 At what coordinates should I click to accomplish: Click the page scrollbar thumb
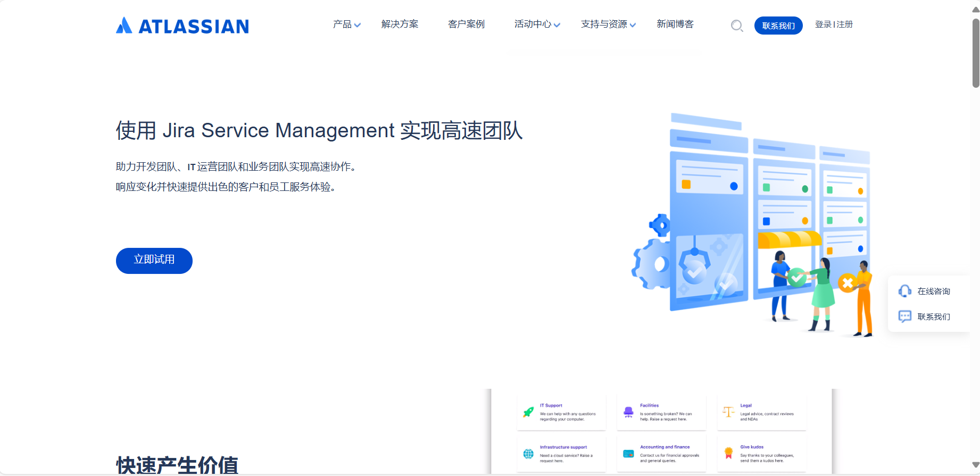[976, 53]
